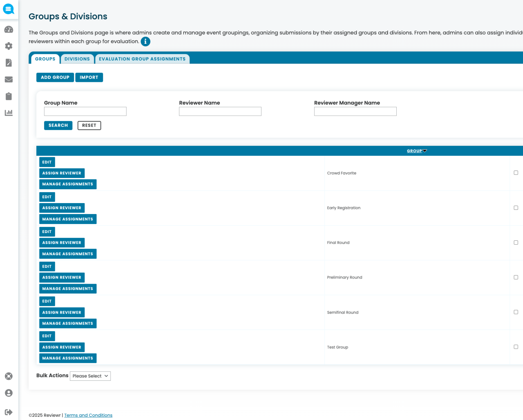Click inside the Reviewer Name input field
This screenshot has width=523, height=420.
tap(220, 111)
